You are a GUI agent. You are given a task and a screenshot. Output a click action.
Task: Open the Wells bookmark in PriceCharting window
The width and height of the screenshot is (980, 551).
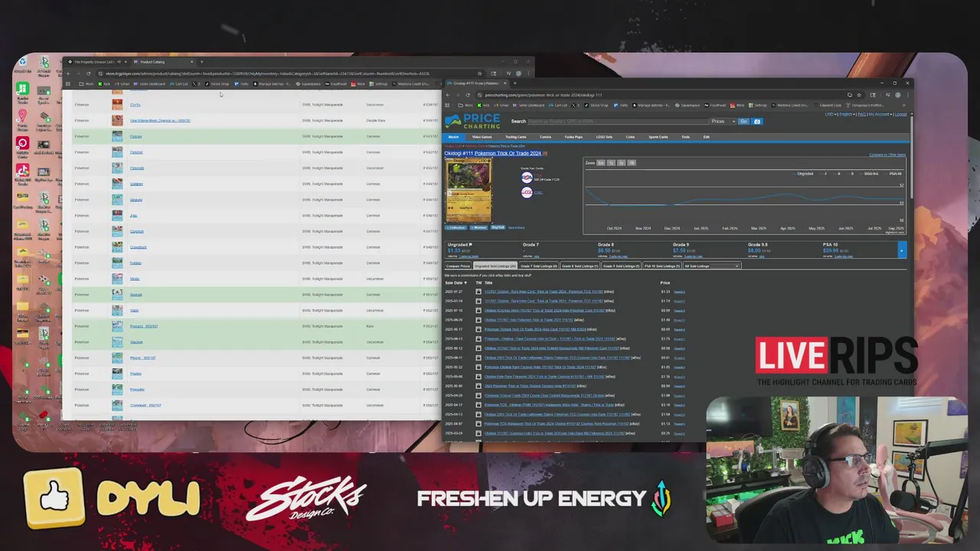point(737,105)
